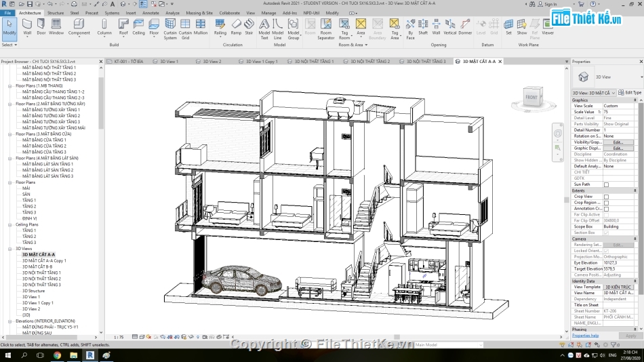The width and height of the screenshot is (644, 362).
Task: Toggle the Sun Path checkbox
Action: click(606, 184)
